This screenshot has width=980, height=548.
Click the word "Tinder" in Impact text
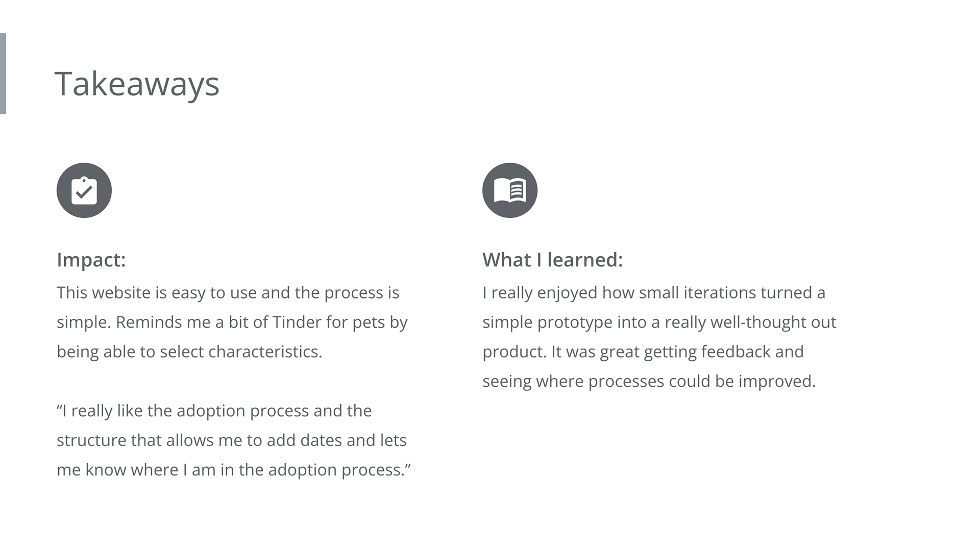point(296,322)
